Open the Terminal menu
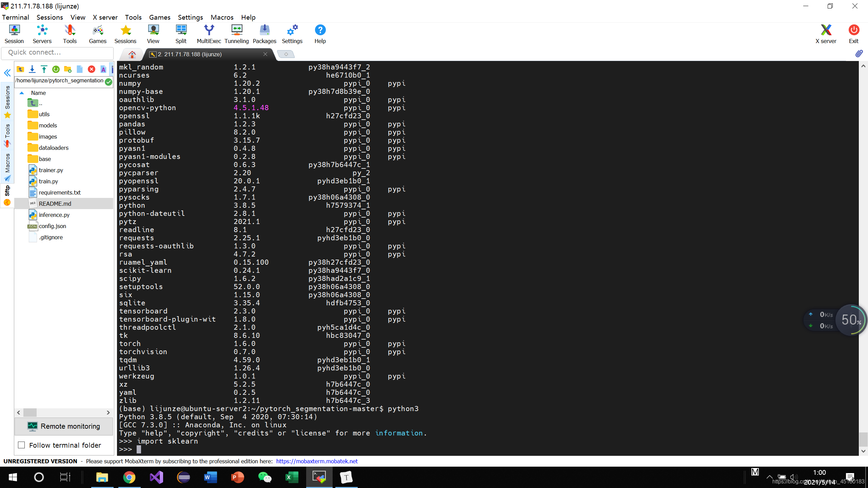 tap(16, 17)
